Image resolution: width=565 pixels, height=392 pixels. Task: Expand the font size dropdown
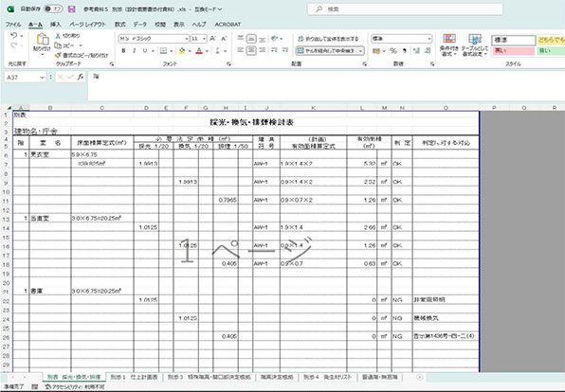point(205,39)
